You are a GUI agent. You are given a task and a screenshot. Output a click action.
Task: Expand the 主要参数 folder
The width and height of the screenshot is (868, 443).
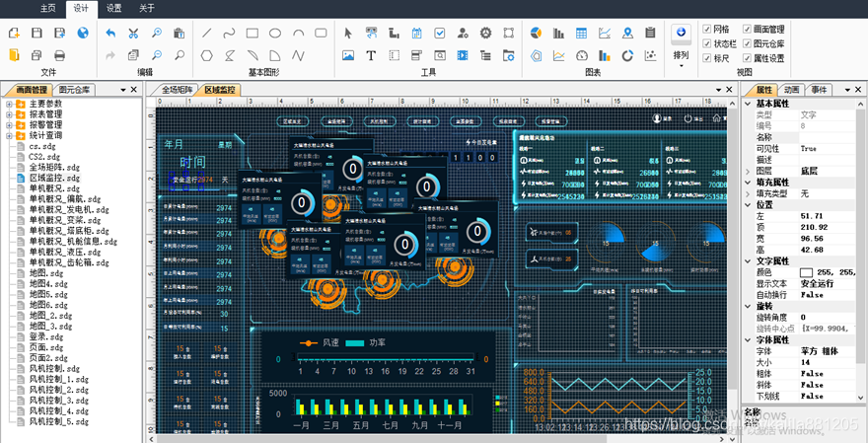click(x=10, y=104)
